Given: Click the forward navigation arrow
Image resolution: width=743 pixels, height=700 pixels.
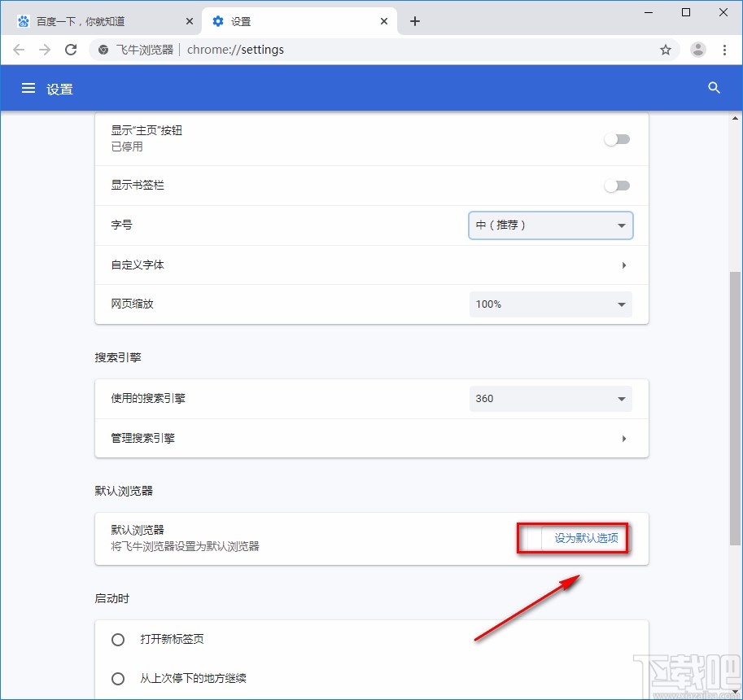Looking at the screenshot, I should pyautogui.click(x=45, y=50).
